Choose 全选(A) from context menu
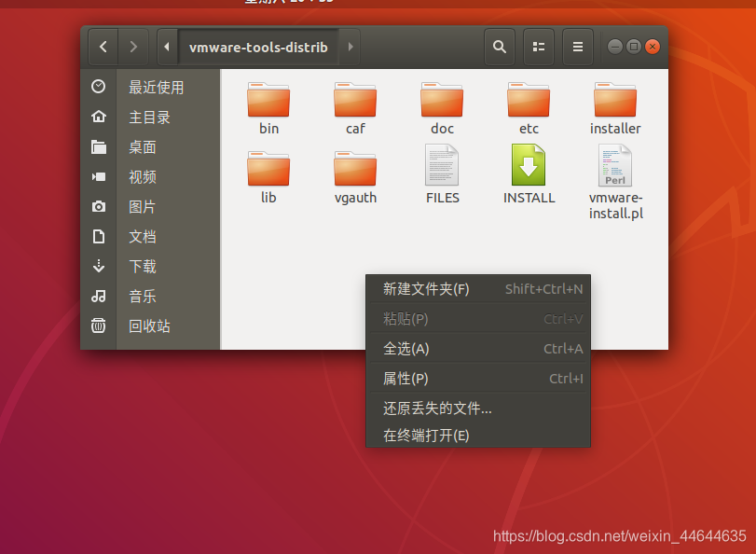756x554 pixels. pos(478,349)
